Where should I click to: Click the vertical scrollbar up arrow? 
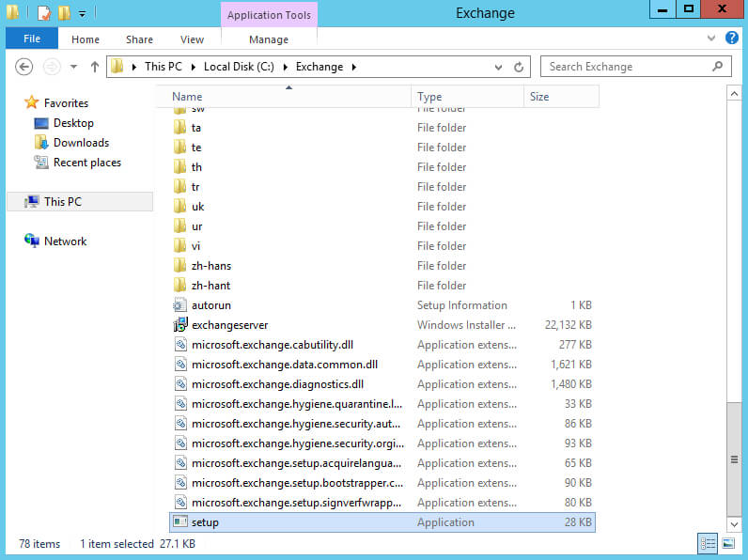tap(734, 94)
